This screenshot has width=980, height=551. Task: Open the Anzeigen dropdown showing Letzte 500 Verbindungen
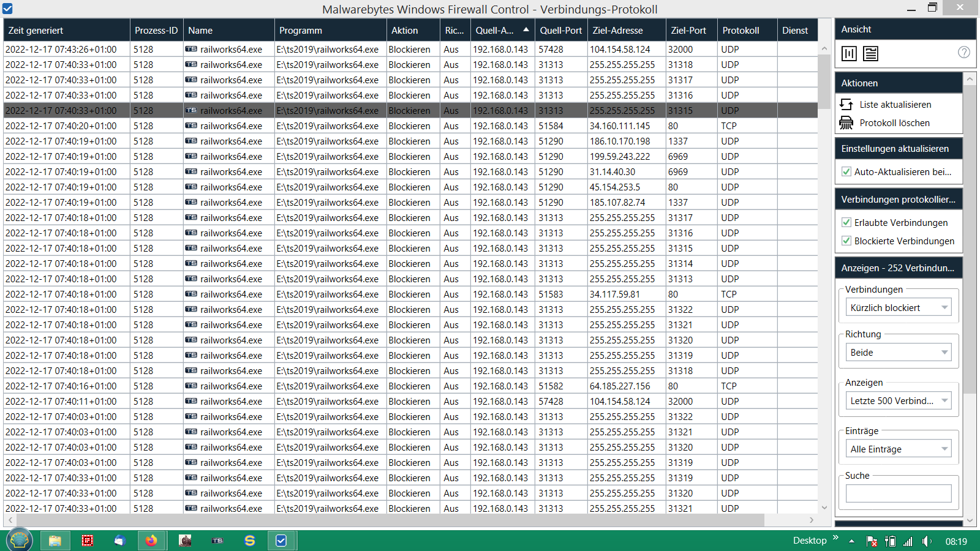pos(899,401)
